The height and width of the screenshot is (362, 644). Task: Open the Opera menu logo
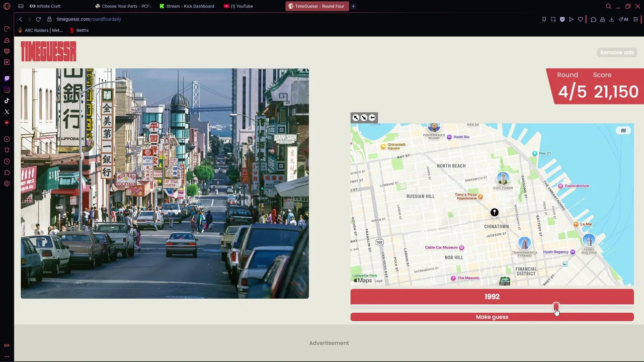(7, 6)
